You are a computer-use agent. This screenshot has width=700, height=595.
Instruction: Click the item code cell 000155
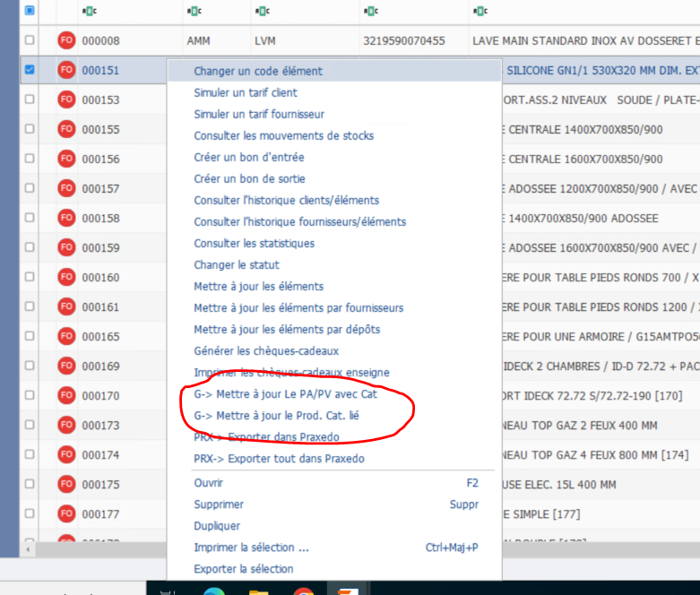[100, 130]
